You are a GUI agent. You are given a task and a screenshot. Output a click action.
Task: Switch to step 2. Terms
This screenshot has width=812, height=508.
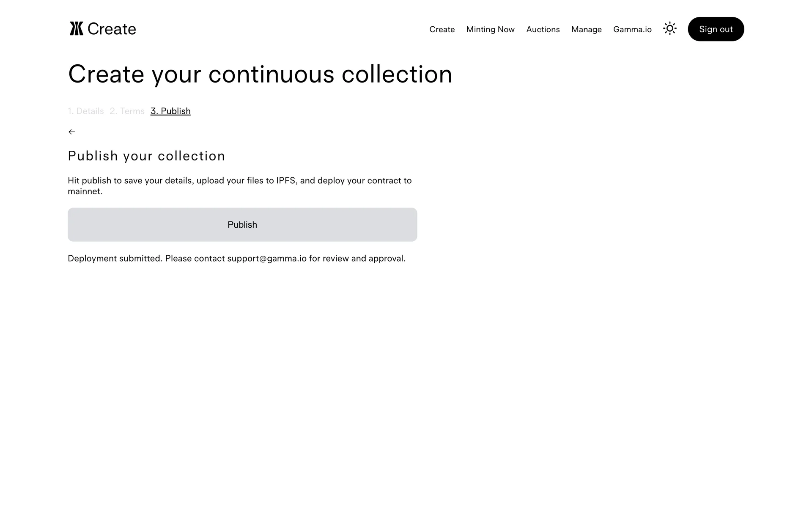[x=127, y=111]
